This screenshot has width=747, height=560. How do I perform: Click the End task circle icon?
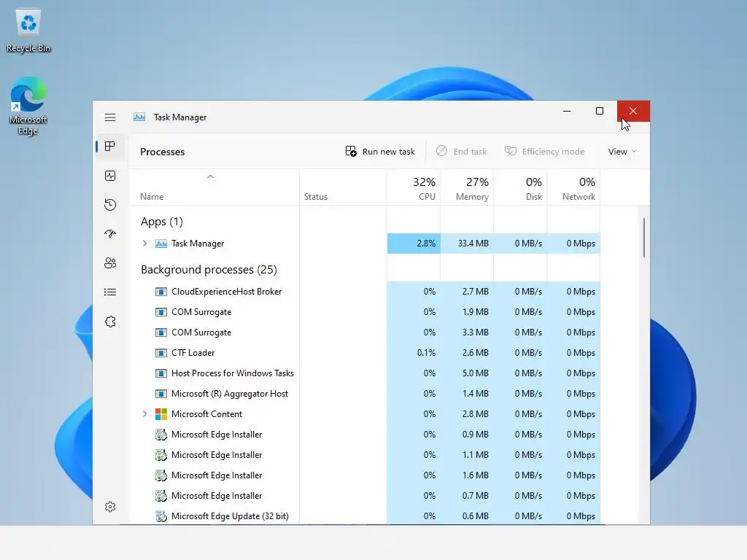pos(441,151)
